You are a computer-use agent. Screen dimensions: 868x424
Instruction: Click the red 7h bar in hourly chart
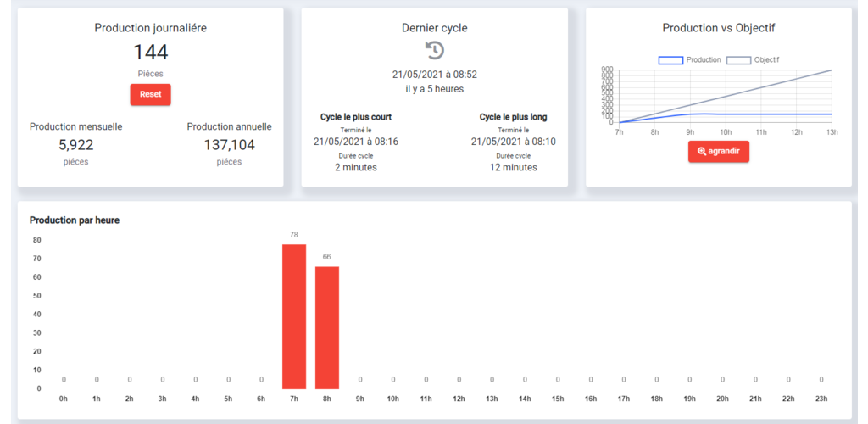click(x=294, y=316)
